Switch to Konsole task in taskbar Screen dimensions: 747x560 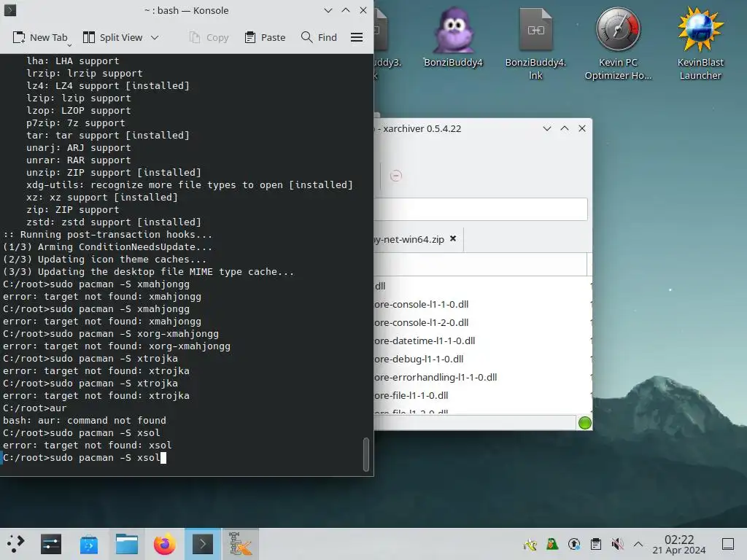tap(203, 544)
